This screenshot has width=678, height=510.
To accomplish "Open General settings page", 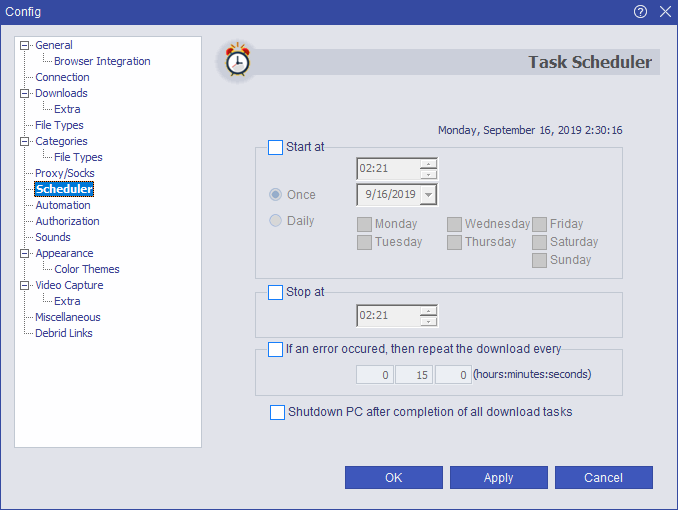I will point(54,45).
